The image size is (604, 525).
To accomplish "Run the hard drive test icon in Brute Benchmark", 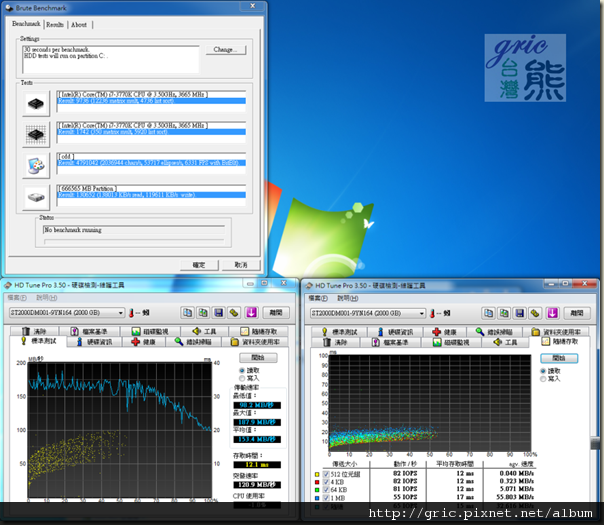I will click(x=36, y=197).
